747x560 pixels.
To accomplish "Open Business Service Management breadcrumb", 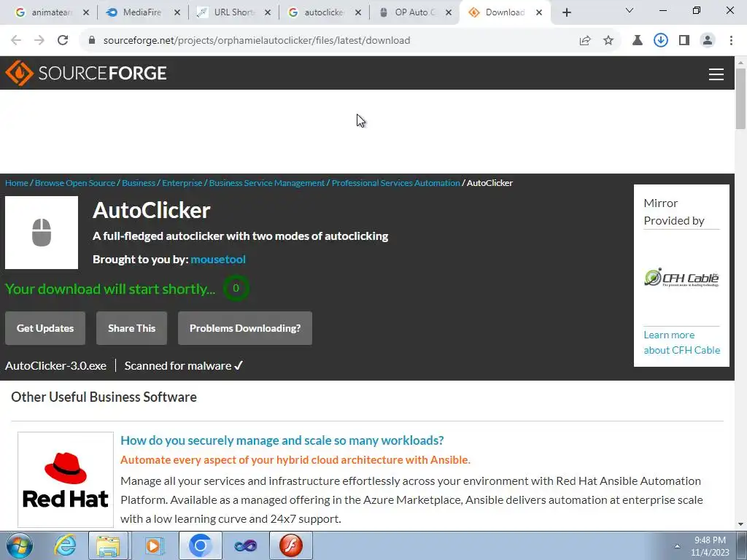I will pos(267,183).
